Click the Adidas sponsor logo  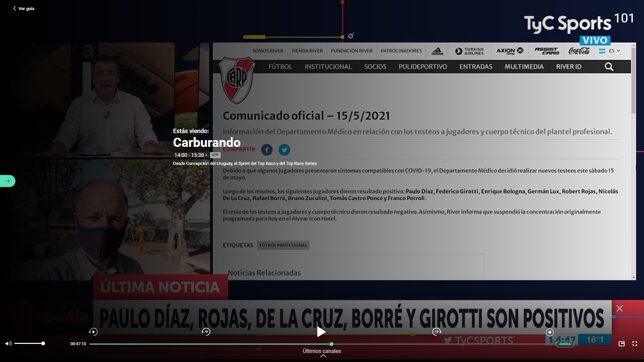click(x=437, y=51)
